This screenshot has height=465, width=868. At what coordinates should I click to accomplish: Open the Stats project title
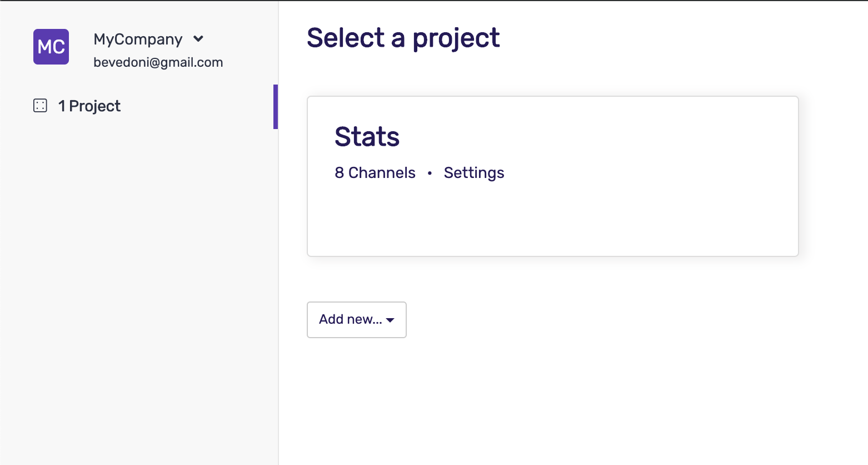(x=367, y=137)
